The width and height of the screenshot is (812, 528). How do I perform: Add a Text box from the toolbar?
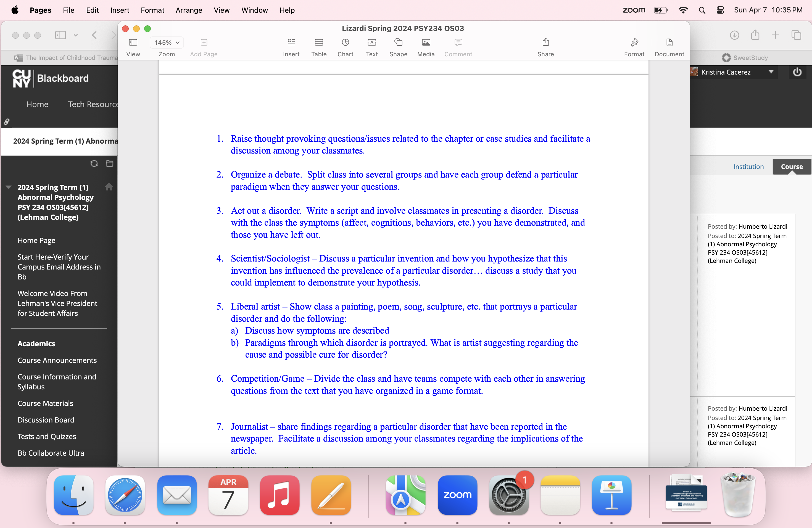point(371,47)
